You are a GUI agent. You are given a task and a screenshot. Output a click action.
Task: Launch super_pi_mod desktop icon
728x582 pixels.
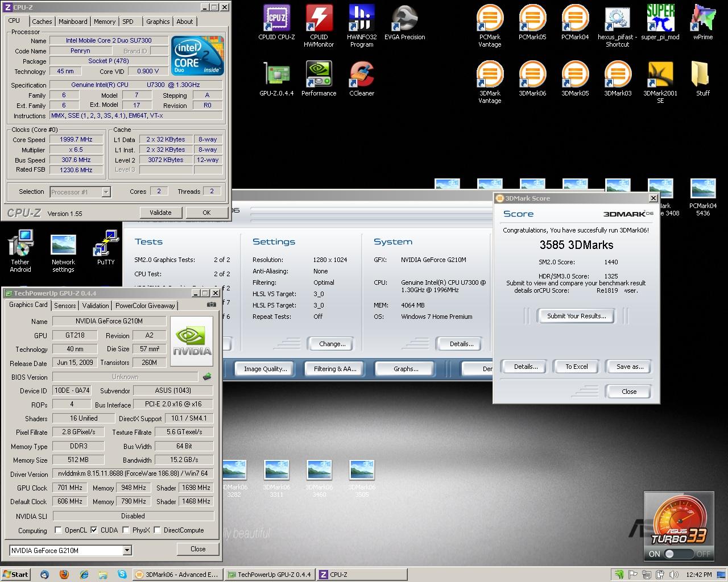pos(660,23)
